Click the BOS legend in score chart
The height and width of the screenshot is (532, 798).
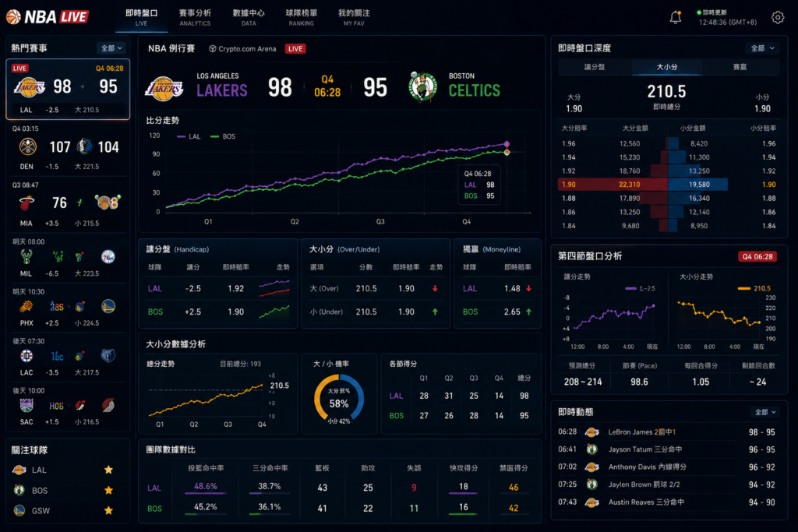point(222,136)
